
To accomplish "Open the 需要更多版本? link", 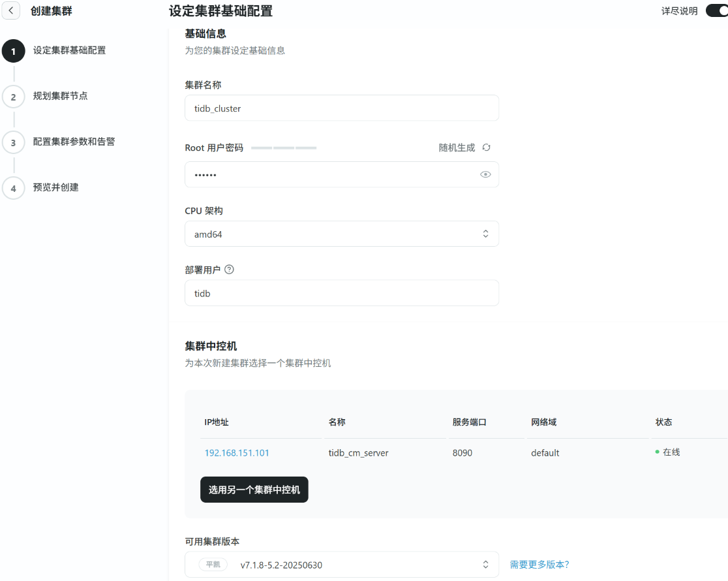I will coord(539,565).
